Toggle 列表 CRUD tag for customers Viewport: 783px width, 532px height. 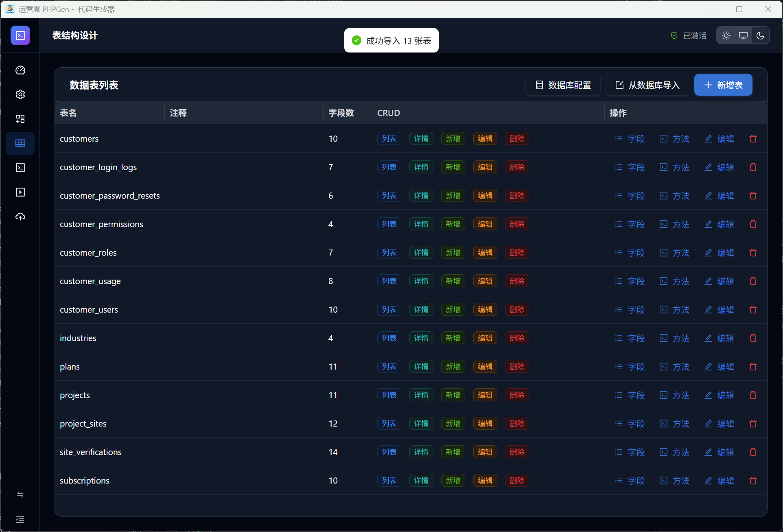click(389, 139)
